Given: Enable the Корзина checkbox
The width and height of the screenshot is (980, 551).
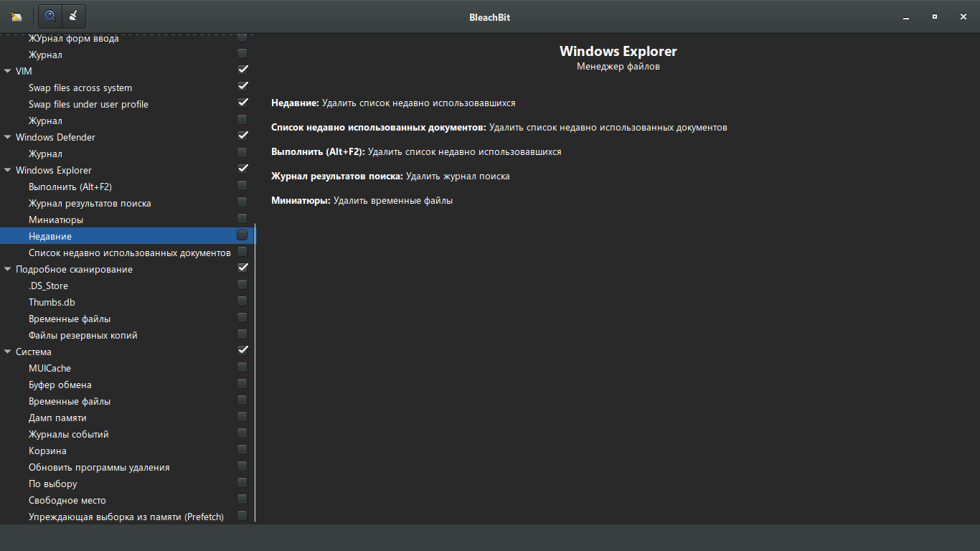Looking at the screenshot, I should pyautogui.click(x=242, y=449).
